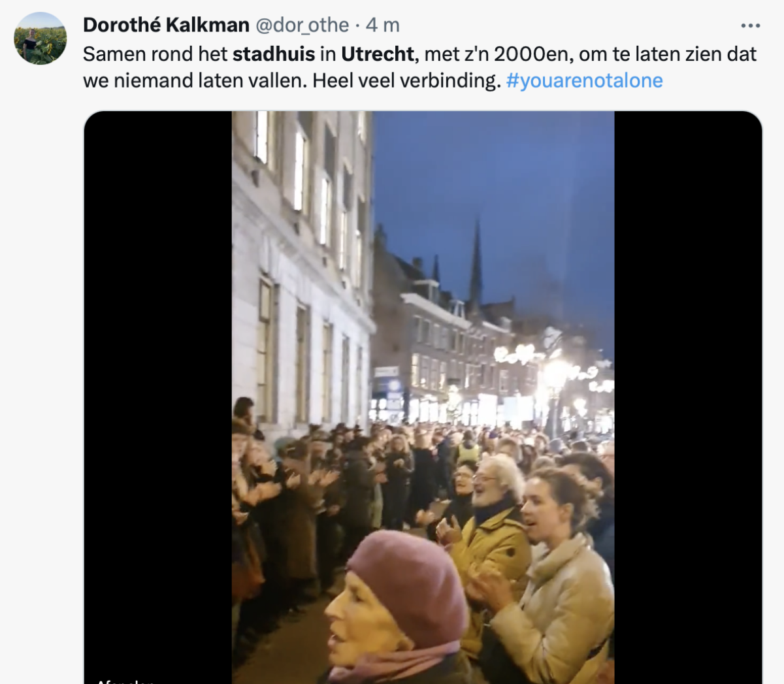Click the left black bar of video

158,397
